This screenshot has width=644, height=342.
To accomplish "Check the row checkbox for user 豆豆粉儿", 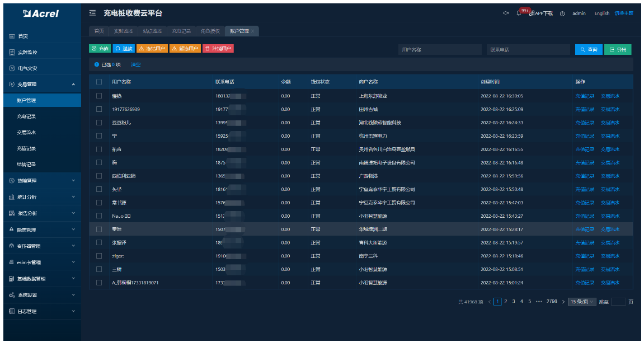I will 99,123.
